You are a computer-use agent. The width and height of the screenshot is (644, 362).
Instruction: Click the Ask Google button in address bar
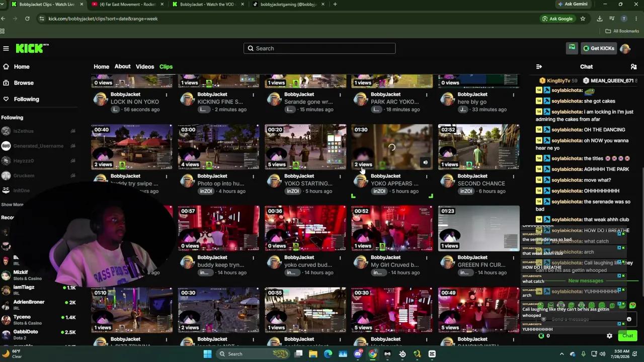557,19
